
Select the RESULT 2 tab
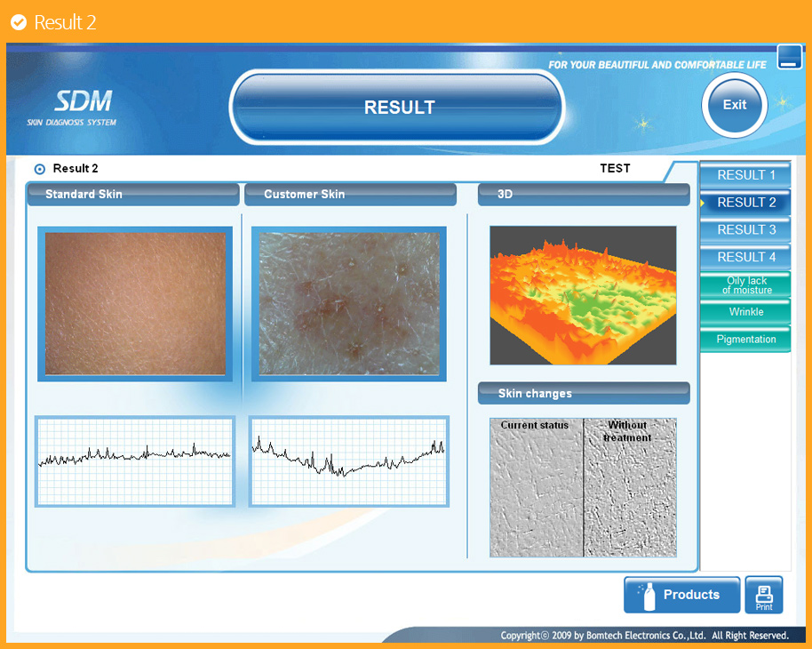745,203
